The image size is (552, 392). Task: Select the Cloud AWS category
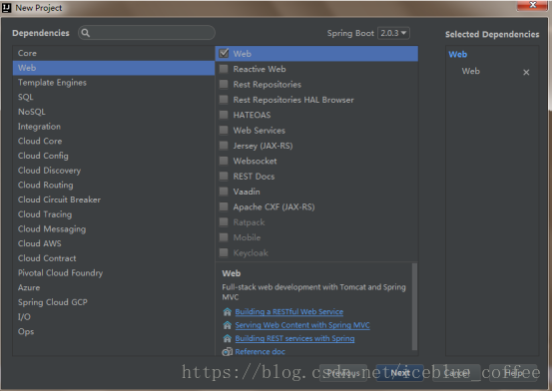[x=114, y=243]
